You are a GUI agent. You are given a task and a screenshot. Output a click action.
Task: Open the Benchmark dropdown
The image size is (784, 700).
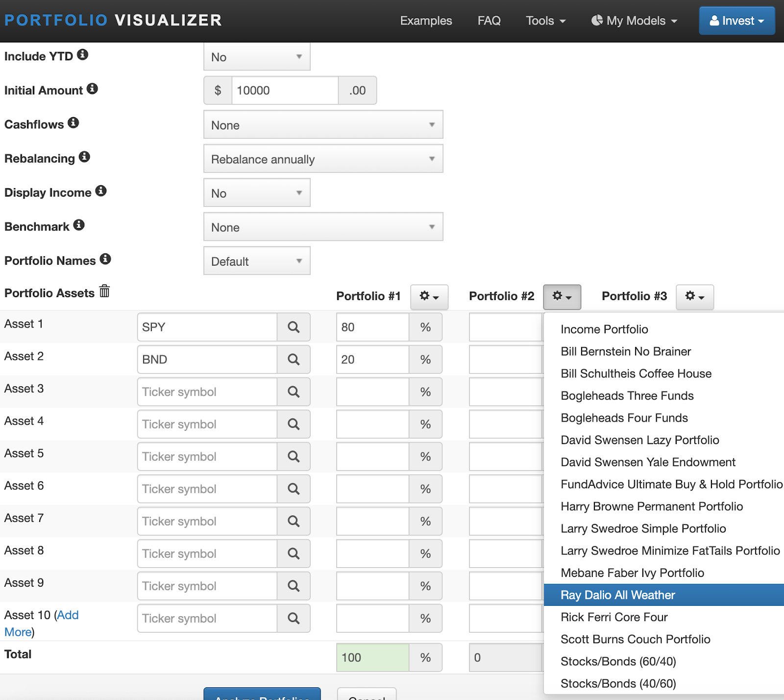click(323, 227)
